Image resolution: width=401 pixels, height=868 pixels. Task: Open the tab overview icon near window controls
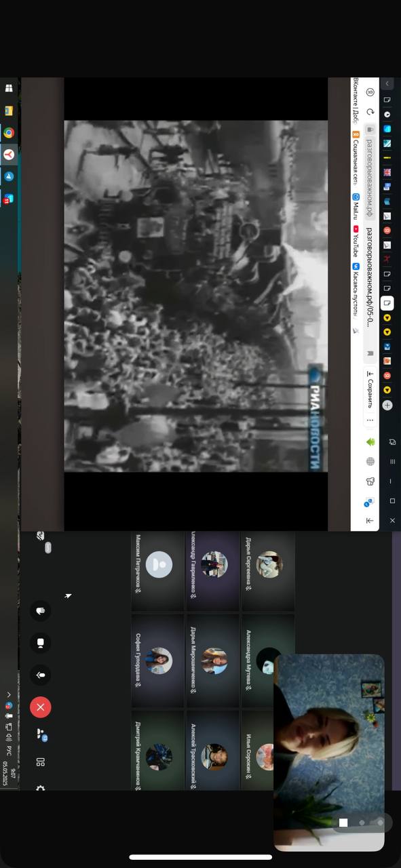point(392,442)
